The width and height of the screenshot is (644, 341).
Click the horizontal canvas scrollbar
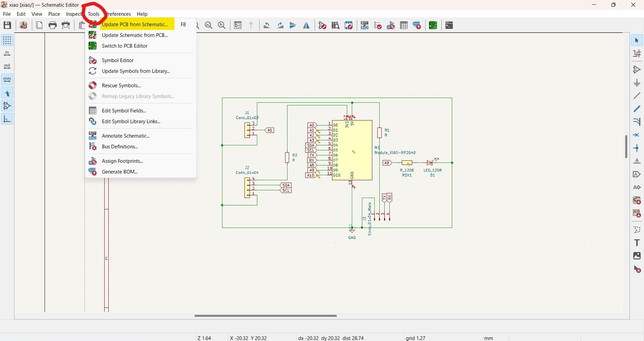click(x=266, y=316)
